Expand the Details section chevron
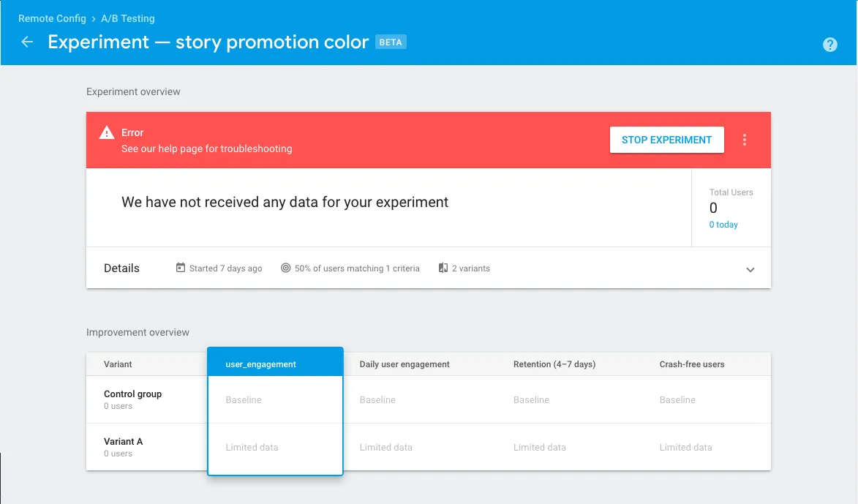858x504 pixels. point(750,269)
